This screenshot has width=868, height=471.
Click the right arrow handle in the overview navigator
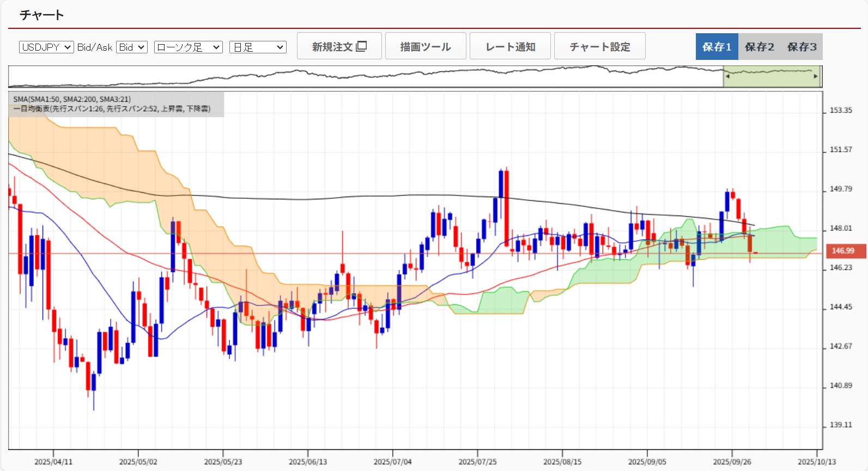pos(815,77)
